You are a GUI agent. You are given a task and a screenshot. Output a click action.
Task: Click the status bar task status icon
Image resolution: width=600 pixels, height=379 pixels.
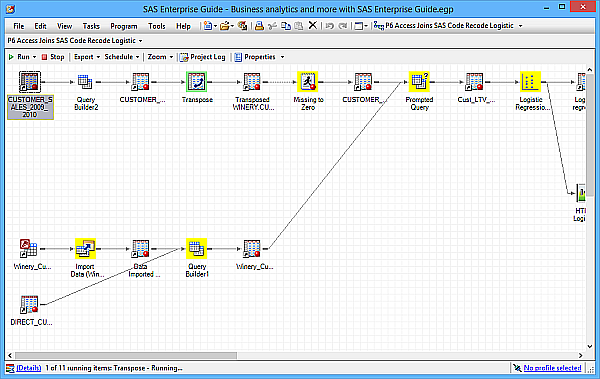pyautogui.click(x=10, y=368)
